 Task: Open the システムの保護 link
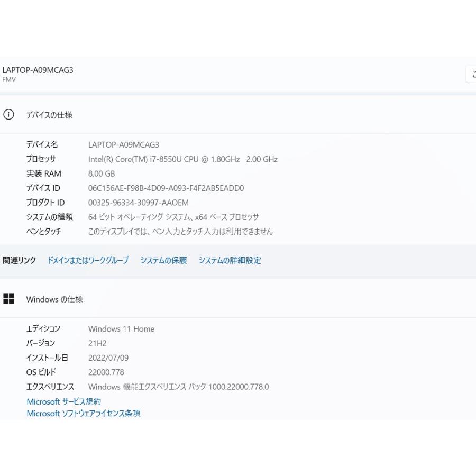click(x=163, y=260)
